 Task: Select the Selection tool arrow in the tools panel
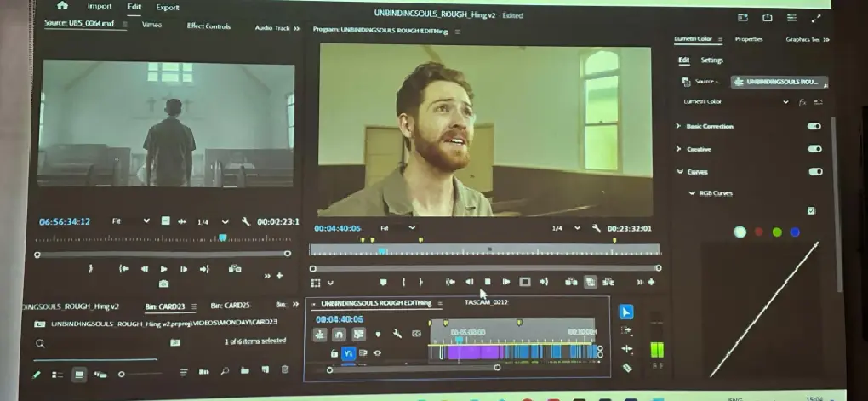(625, 312)
